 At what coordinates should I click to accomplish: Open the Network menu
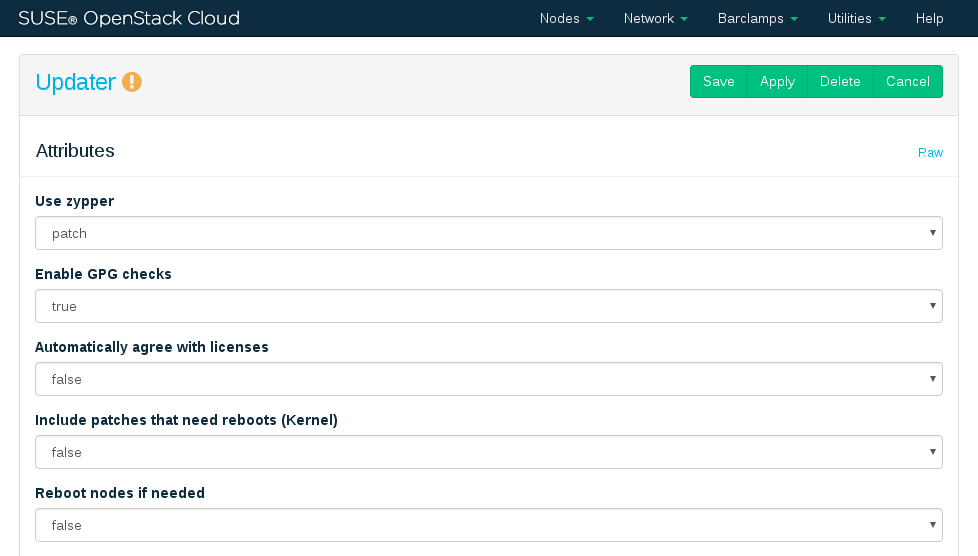tap(655, 18)
